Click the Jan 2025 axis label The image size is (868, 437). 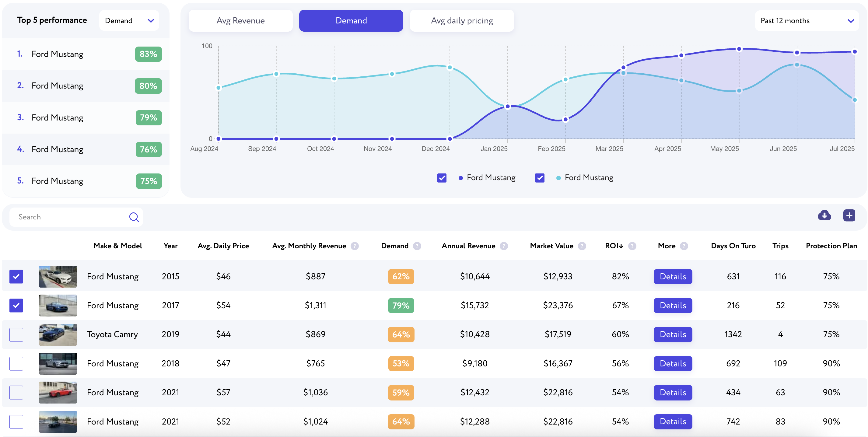pos(494,149)
